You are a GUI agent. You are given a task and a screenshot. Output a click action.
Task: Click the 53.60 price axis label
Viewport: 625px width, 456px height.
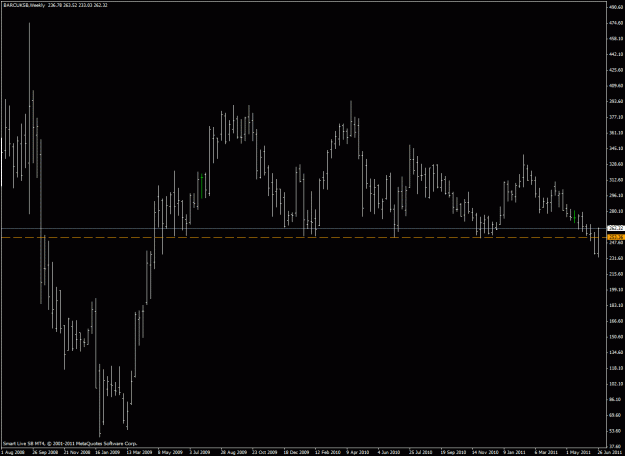616,430
